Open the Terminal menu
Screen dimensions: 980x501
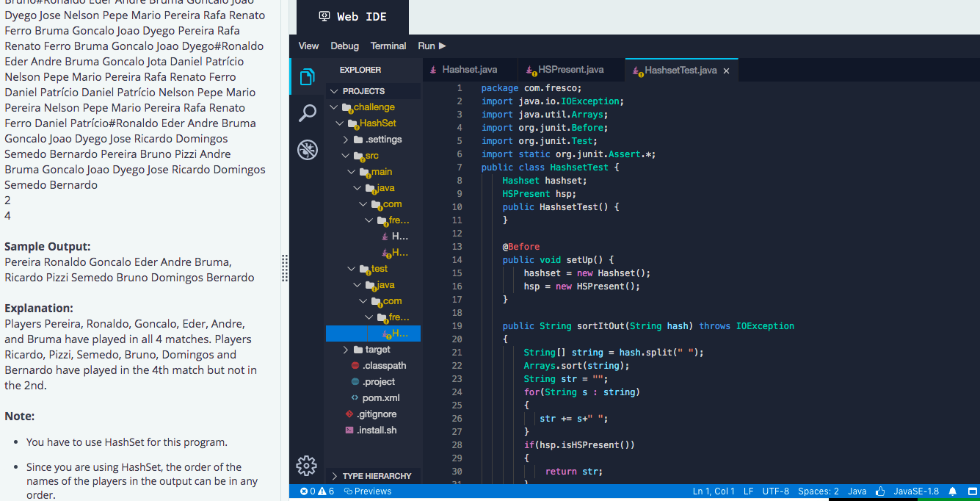point(388,46)
